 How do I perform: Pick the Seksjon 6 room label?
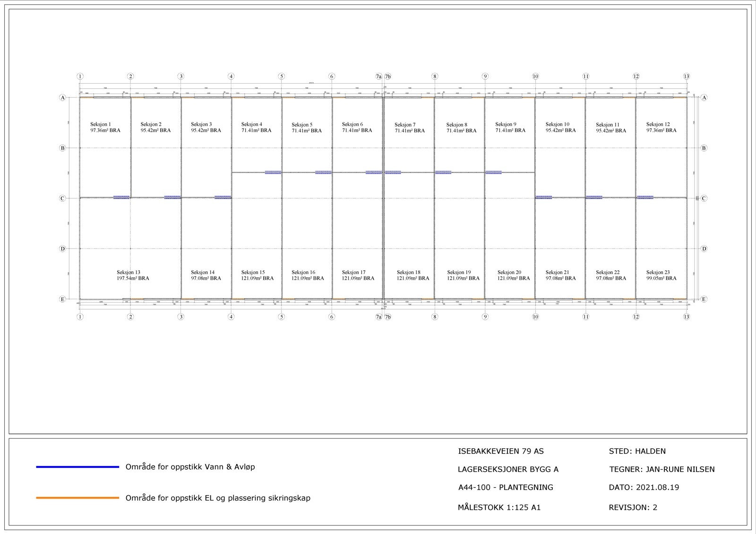pos(357,127)
